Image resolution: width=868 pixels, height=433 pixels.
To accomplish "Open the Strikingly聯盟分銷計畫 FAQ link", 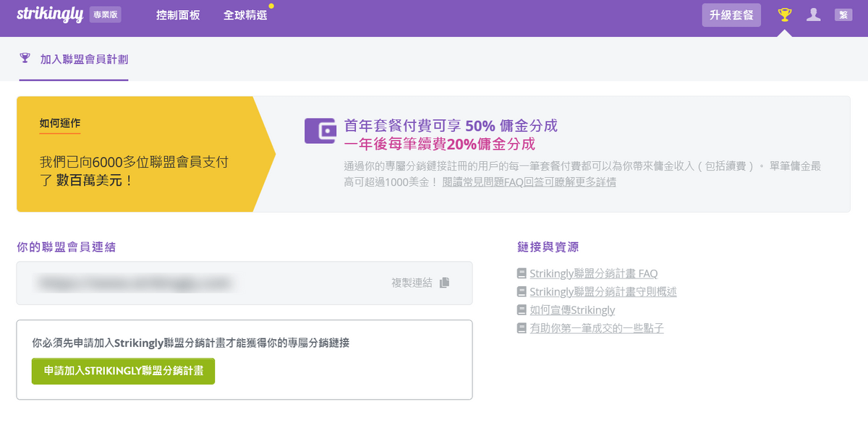I will pyautogui.click(x=593, y=274).
